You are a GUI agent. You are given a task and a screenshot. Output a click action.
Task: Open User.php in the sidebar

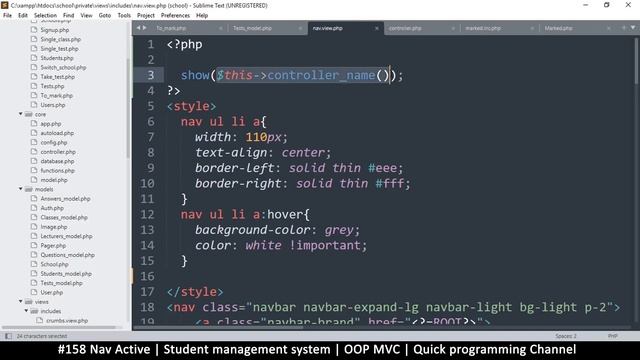[51, 293]
